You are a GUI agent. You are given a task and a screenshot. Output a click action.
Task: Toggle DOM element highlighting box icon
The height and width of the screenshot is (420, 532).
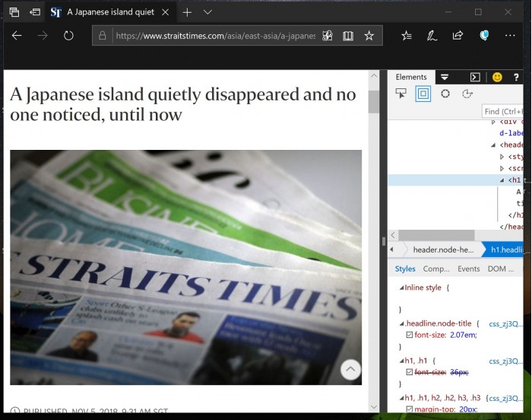423,94
